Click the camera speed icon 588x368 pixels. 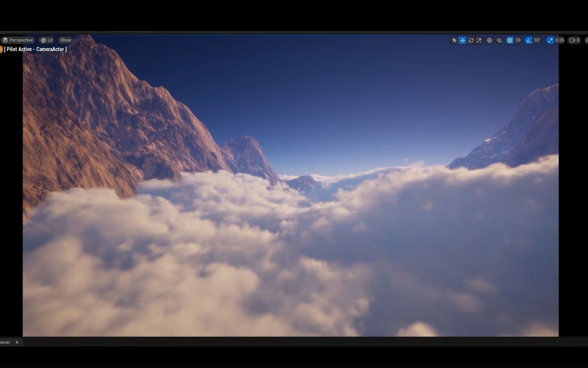(x=573, y=40)
